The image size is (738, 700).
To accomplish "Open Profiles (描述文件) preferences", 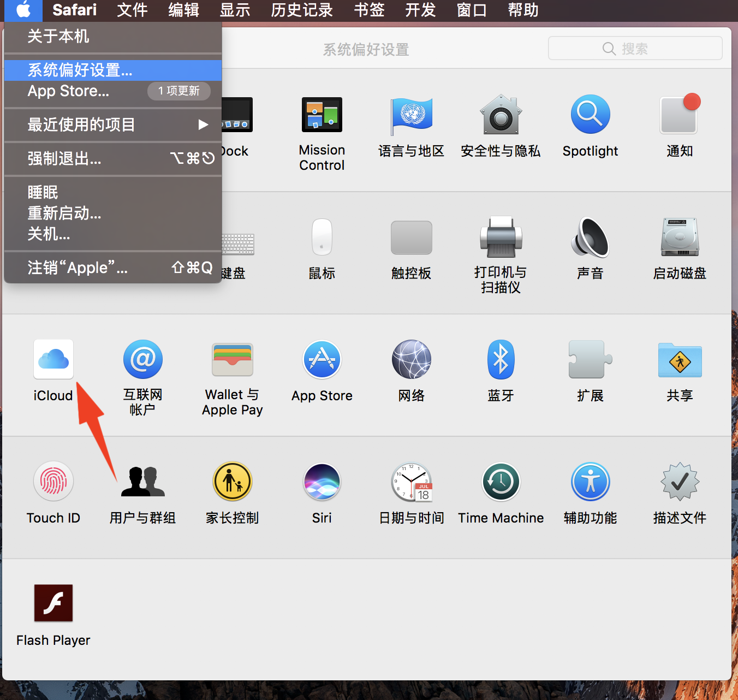I will tap(680, 482).
